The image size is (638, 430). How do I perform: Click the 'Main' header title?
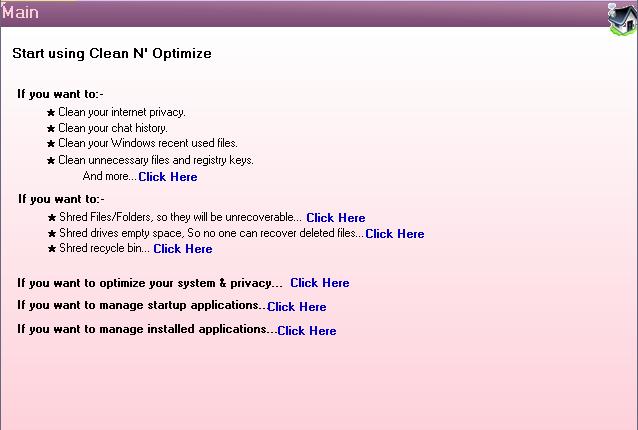click(x=20, y=12)
